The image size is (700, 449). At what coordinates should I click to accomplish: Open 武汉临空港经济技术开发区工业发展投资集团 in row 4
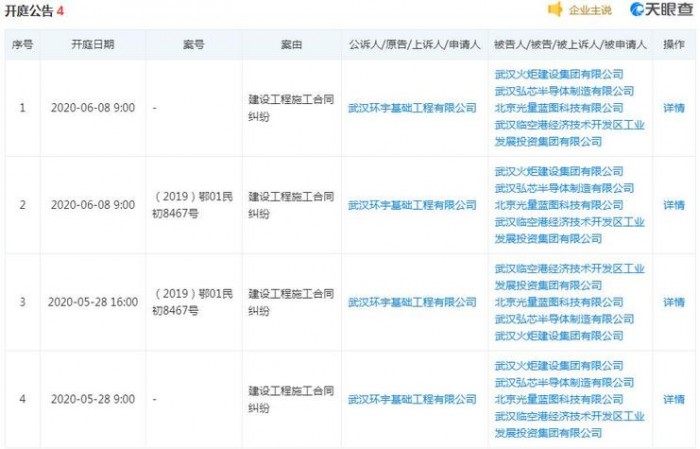pyautogui.click(x=570, y=424)
